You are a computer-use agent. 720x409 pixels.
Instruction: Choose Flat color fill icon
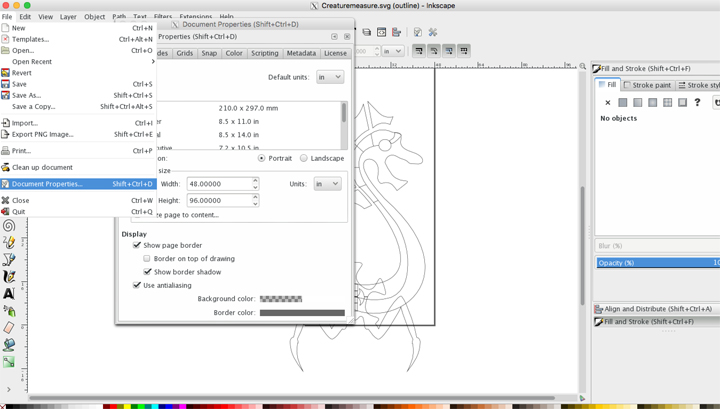tap(623, 102)
